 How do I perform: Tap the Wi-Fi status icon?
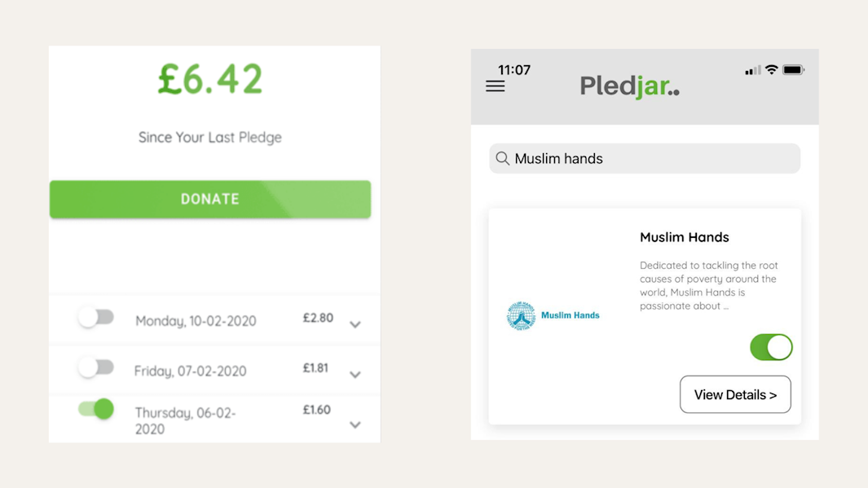[771, 70]
